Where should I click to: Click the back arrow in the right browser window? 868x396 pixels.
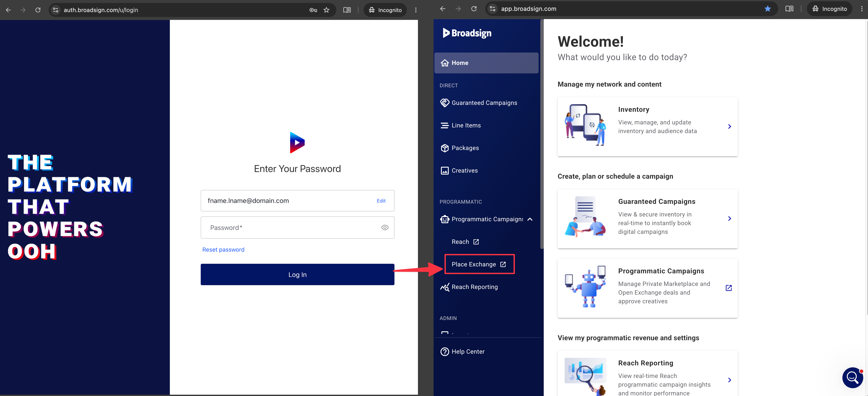pos(443,9)
